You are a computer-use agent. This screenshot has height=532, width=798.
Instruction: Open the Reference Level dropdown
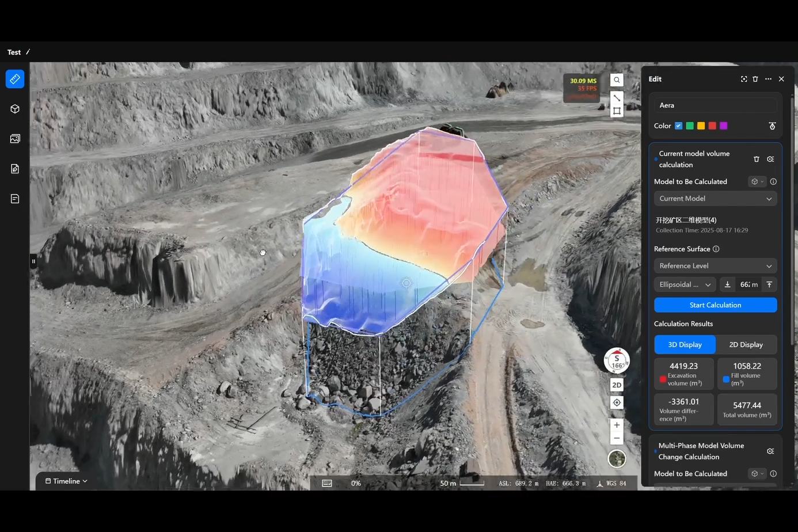click(715, 266)
